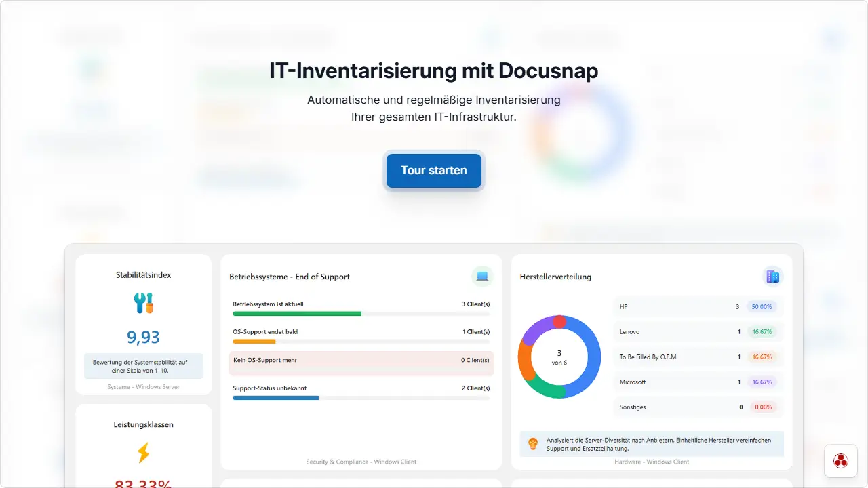Select the Sonstiges manufacturer row label
The width and height of the screenshot is (868, 488).
(633, 407)
